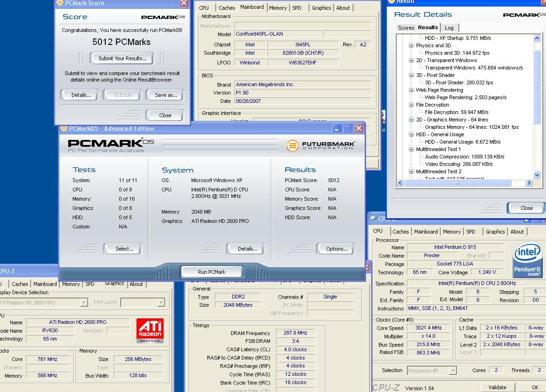Click Run PCMark button
The height and width of the screenshot is (392, 546).
212,272
